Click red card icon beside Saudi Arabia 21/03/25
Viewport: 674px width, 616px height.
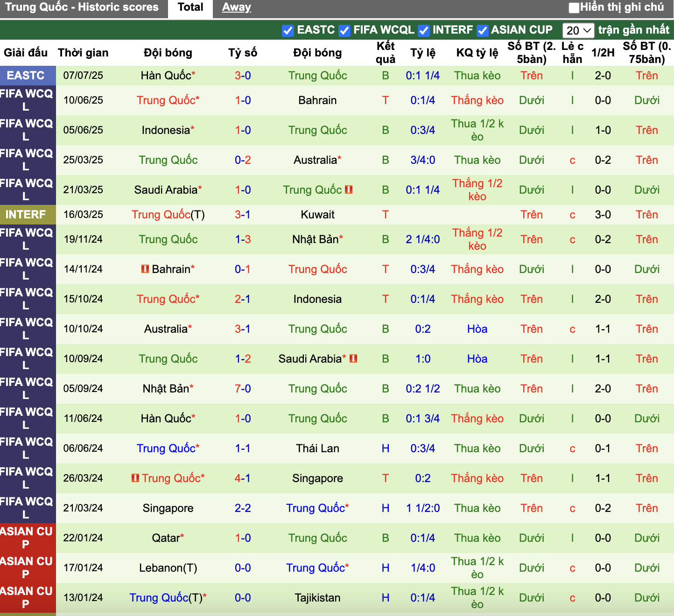(349, 189)
